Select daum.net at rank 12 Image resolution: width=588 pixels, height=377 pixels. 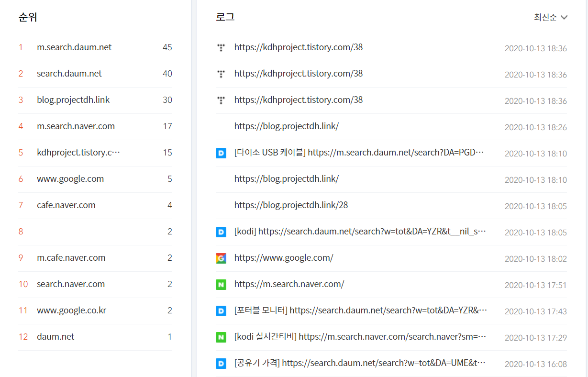55,337
